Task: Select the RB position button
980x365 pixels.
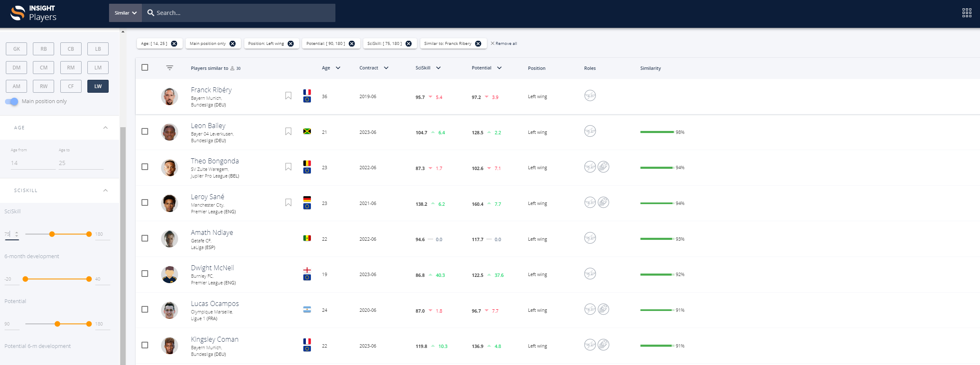Action: coord(44,49)
